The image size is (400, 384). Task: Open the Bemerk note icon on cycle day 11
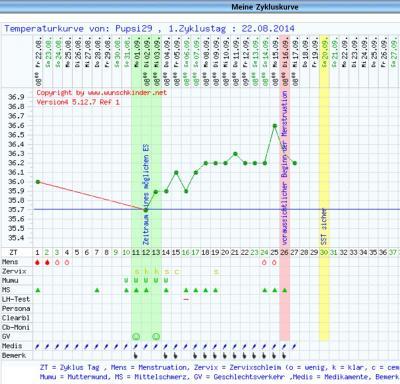(136, 356)
